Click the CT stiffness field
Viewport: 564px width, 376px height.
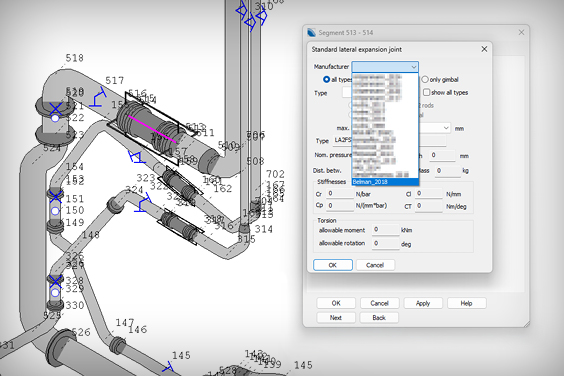coord(428,206)
